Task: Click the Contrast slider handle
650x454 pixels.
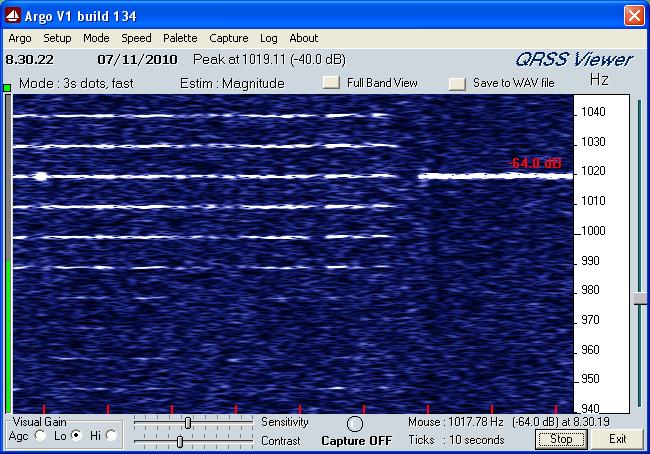Action: tap(179, 441)
